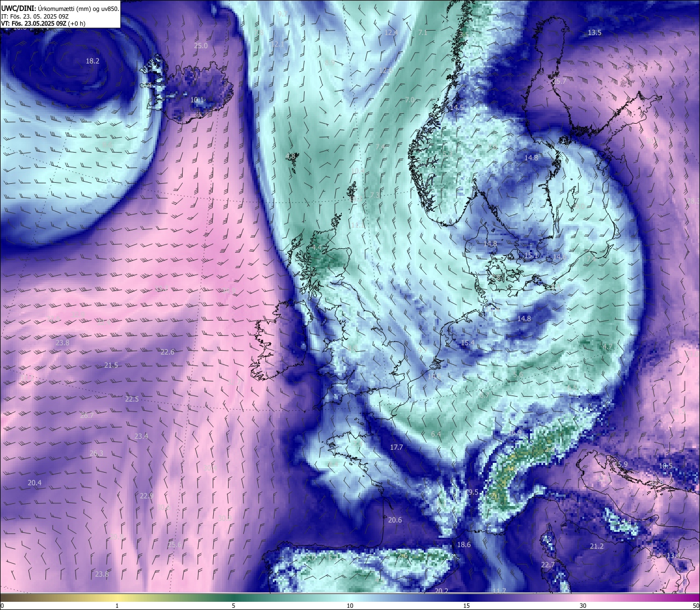Viewport: 700px width, 610px height.
Task: Click the 0 tick on the color scale
Action: pos(2,605)
